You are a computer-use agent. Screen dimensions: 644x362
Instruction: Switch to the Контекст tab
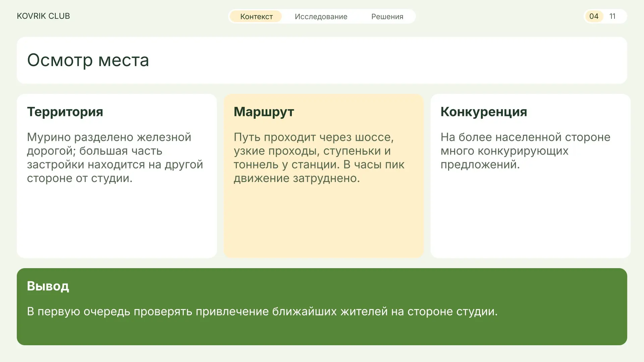256,16
